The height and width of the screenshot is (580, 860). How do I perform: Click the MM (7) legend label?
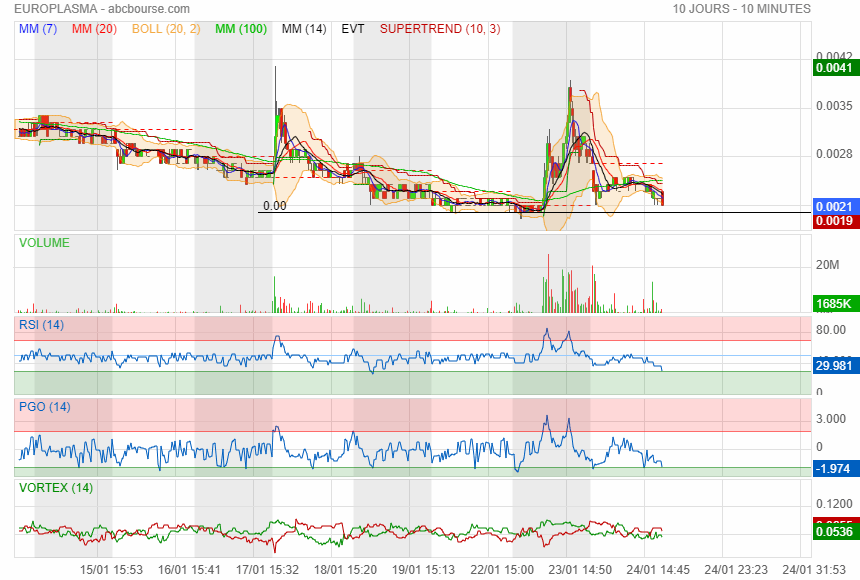38,29
